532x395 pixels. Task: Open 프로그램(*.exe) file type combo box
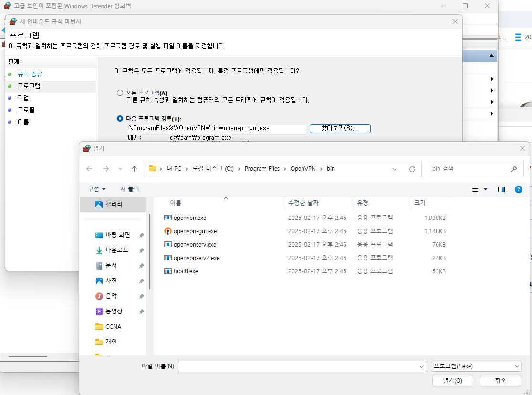(476, 366)
